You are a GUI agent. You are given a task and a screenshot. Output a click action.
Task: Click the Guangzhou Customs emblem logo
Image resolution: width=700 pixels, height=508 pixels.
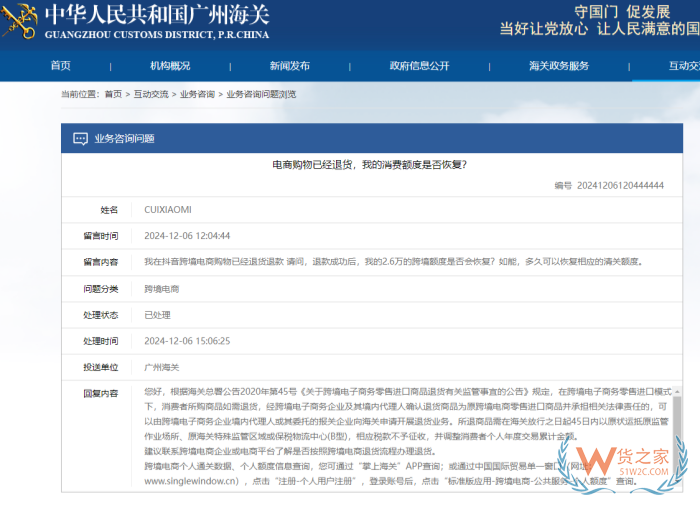tap(19, 21)
